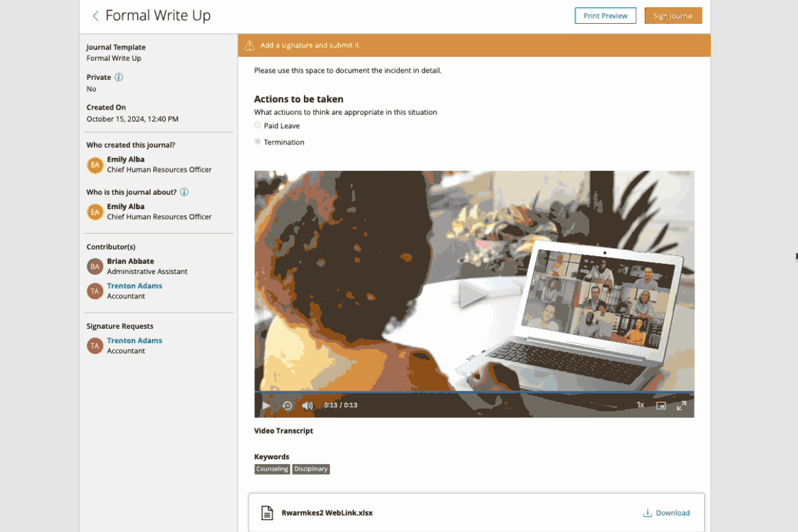The width and height of the screenshot is (798, 532).
Task: Play the video from the control bar
Action: (x=266, y=405)
